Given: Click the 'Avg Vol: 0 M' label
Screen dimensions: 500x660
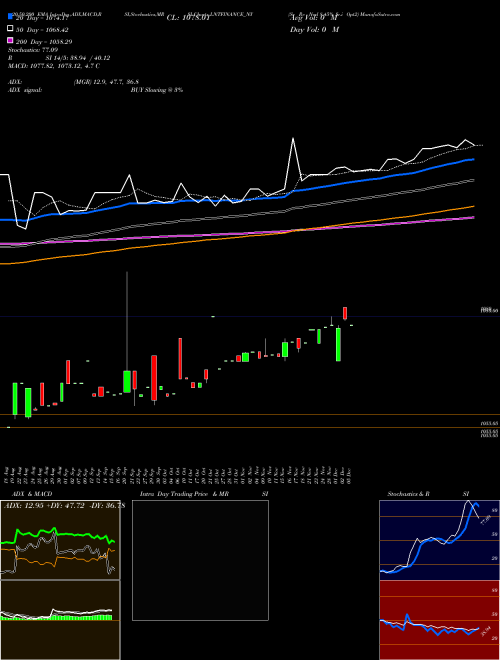Looking at the screenshot, I should point(314,18).
